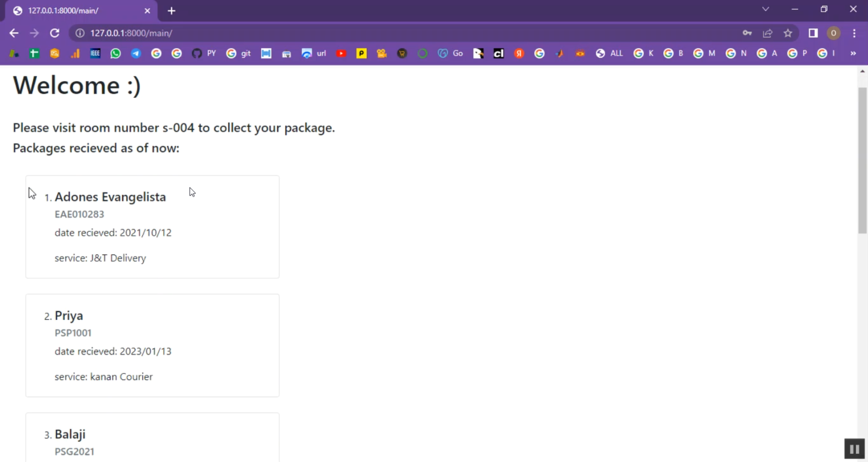Click the GitHub PY bookmark

pos(204,53)
